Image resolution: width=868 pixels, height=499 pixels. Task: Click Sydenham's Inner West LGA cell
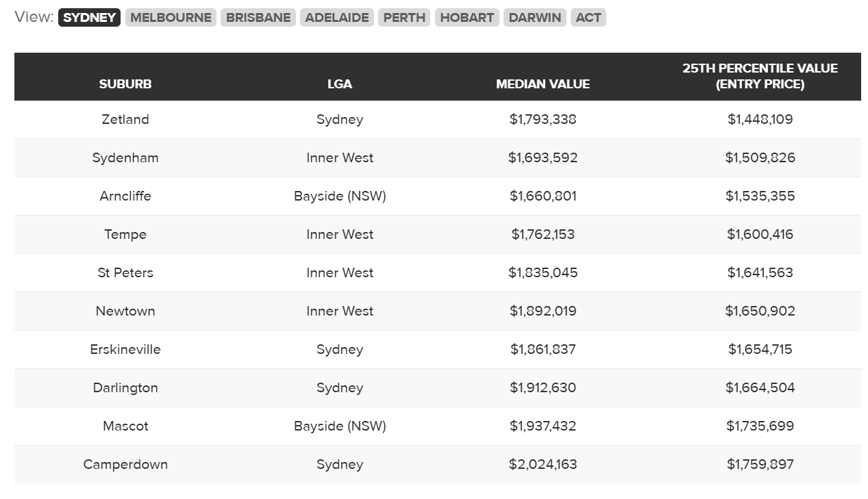point(340,157)
